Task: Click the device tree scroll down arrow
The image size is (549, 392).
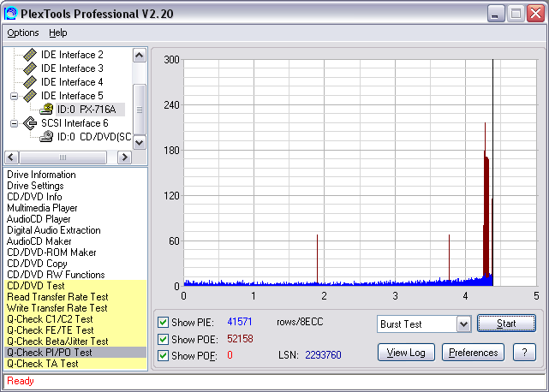Action: (x=140, y=142)
